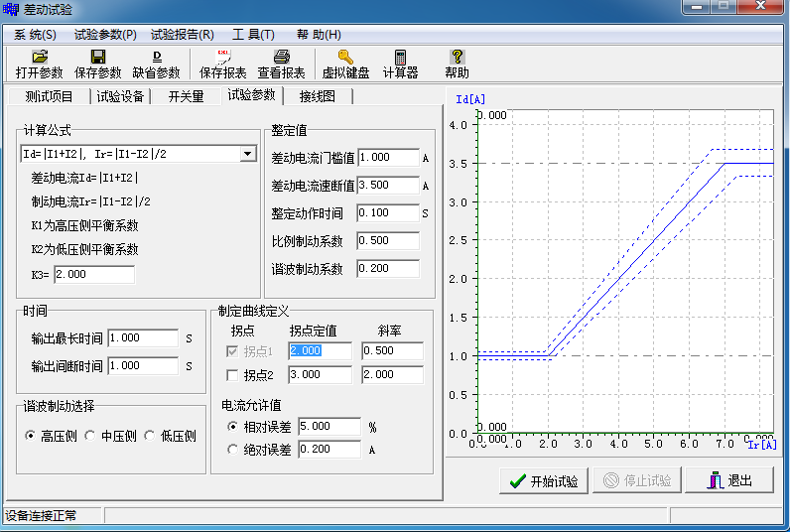Choose the 低压侧 harmonic restraint option
Viewport: 790px width, 532px height.
[x=151, y=436]
